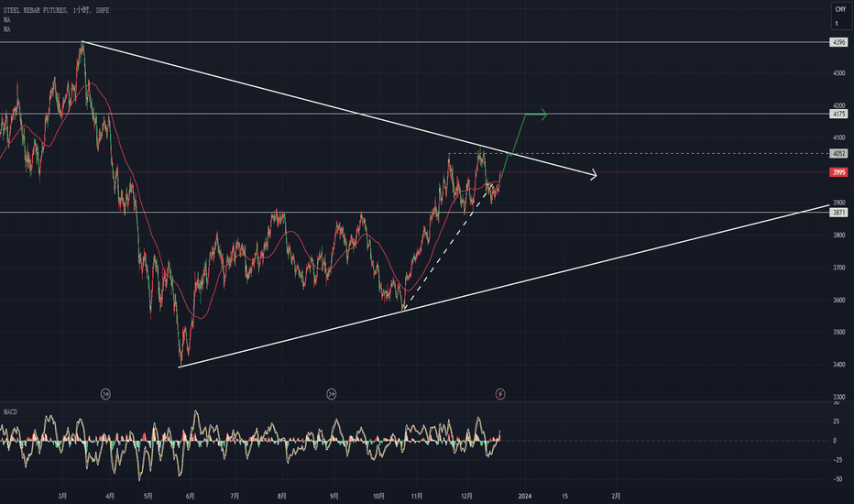Select the lower MA indicator label
Screen dimensions: 854x504
click(6, 29)
